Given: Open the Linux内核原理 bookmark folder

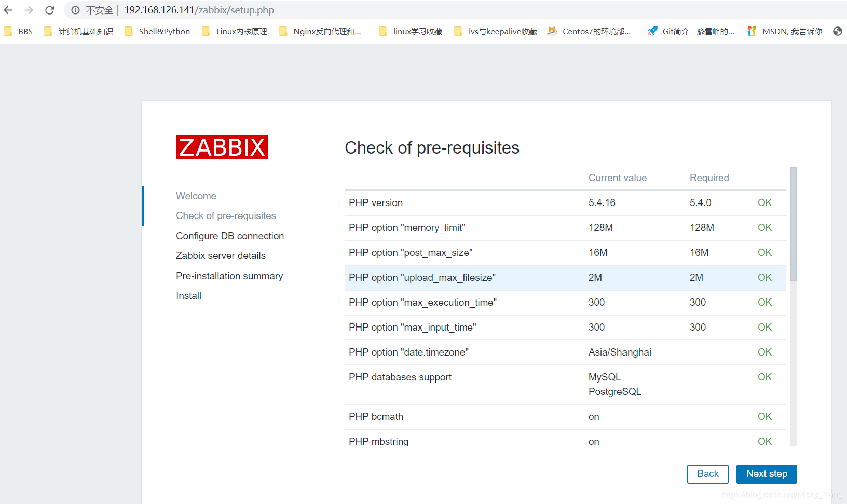Looking at the screenshot, I should click(235, 32).
